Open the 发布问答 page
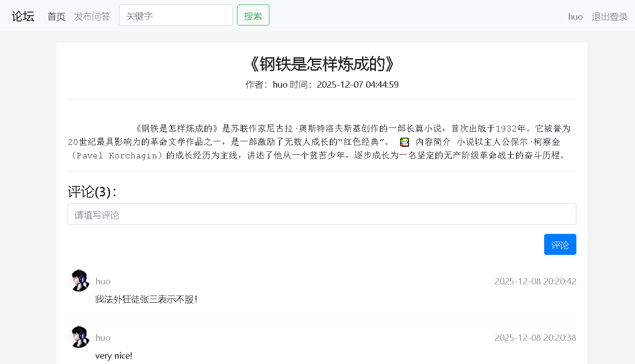Viewport: 635px width, 364px height. tap(92, 17)
